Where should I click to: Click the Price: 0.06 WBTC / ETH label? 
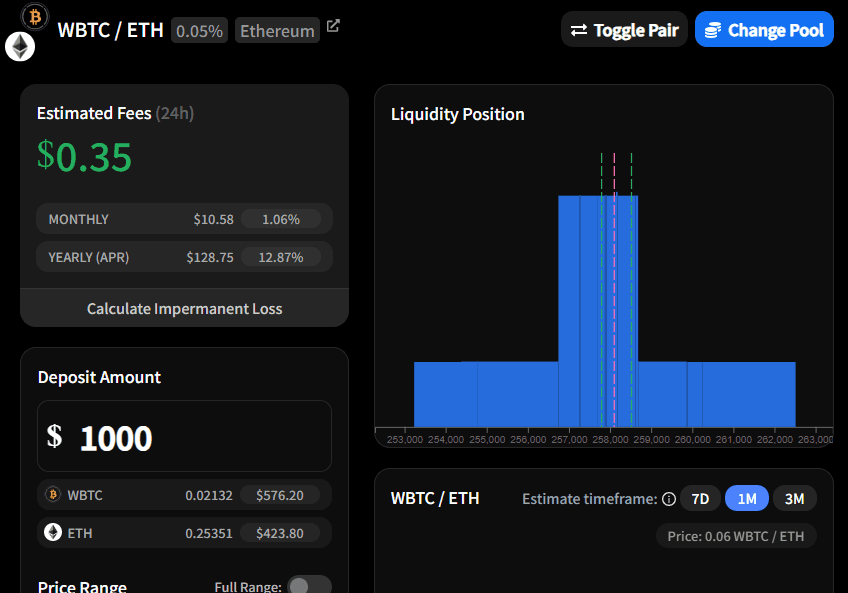[x=736, y=536]
